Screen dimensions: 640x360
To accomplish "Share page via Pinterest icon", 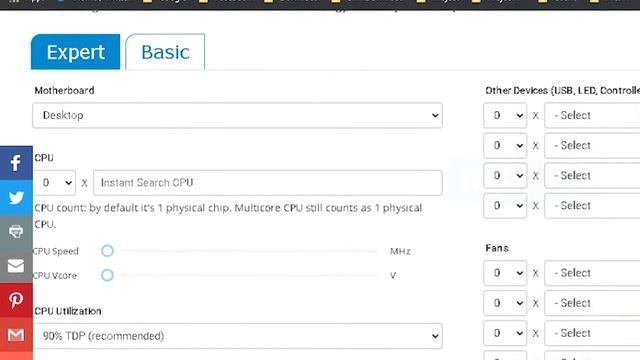I will [x=16, y=300].
